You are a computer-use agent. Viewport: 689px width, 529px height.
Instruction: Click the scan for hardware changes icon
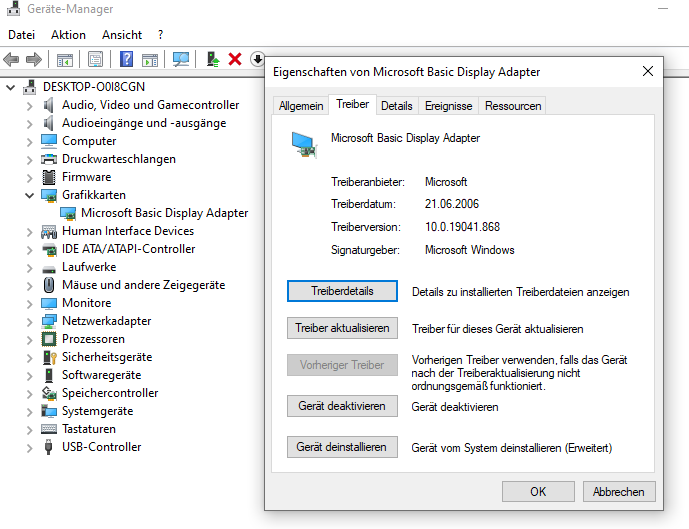coord(181,59)
